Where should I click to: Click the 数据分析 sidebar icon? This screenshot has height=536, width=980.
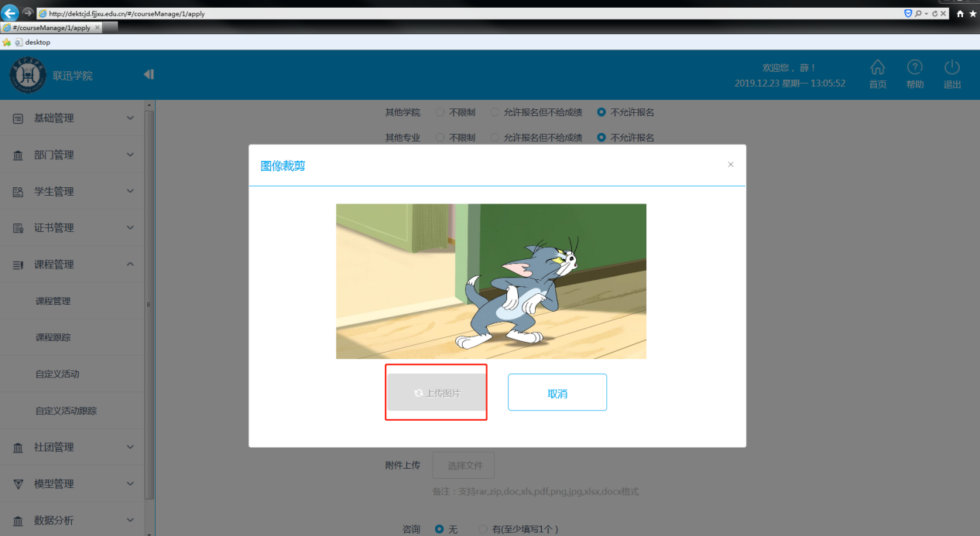(x=18, y=521)
